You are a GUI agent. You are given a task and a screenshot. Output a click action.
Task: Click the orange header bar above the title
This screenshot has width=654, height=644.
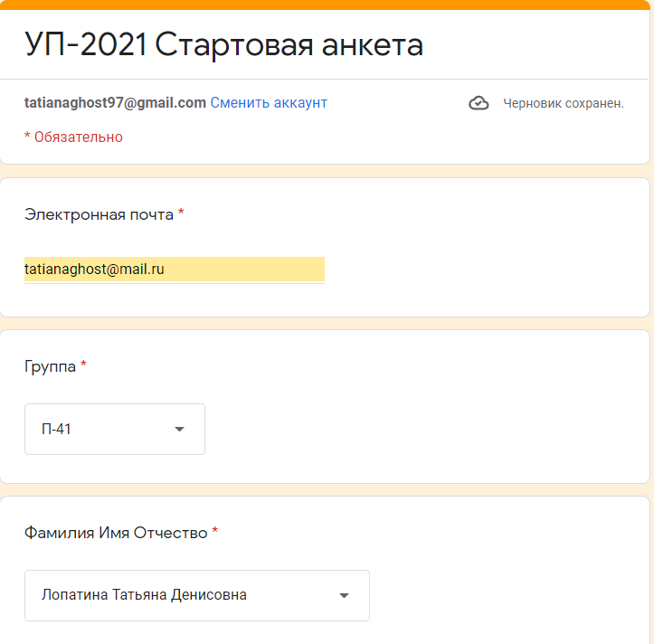327,5
